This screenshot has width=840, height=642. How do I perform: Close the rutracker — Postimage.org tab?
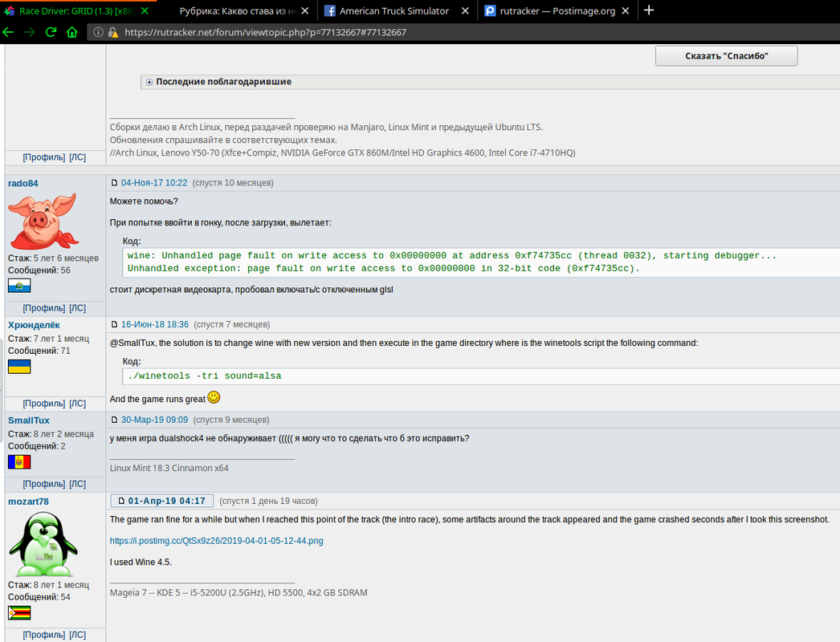click(x=625, y=10)
